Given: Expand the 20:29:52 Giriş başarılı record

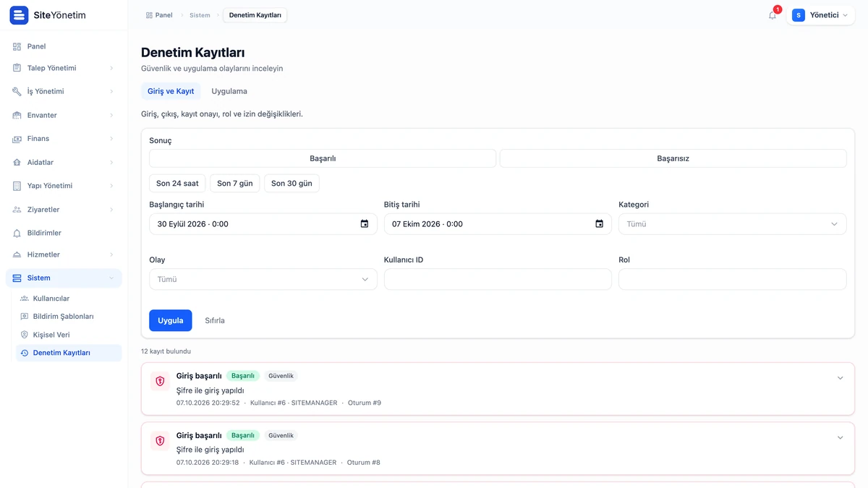Looking at the screenshot, I should pyautogui.click(x=840, y=378).
